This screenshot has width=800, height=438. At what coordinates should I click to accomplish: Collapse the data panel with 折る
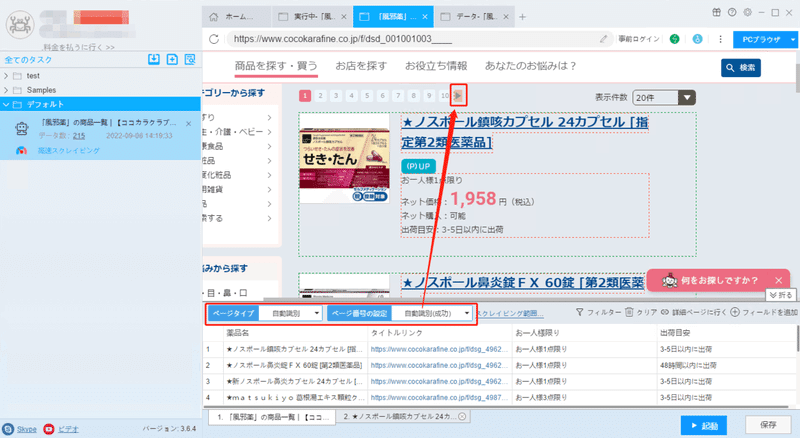[781, 295]
